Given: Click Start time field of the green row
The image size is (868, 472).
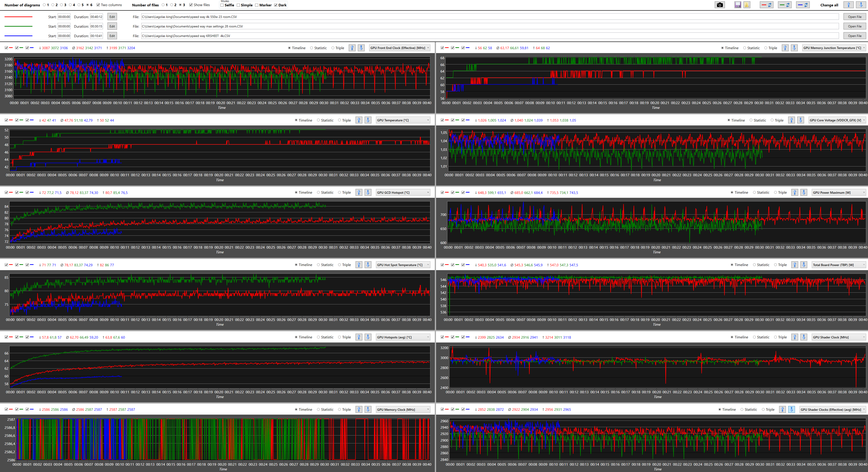Looking at the screenshot, I should [64, 26].
